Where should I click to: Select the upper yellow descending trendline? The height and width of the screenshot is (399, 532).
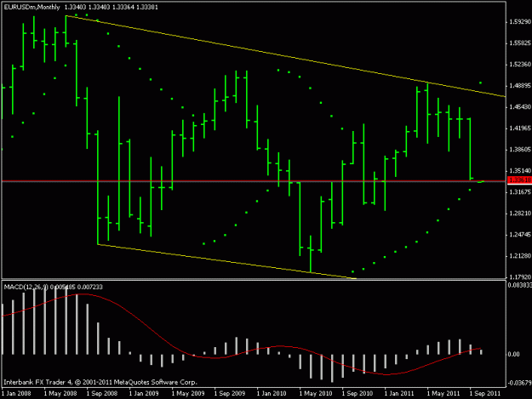tap(286, 56)
